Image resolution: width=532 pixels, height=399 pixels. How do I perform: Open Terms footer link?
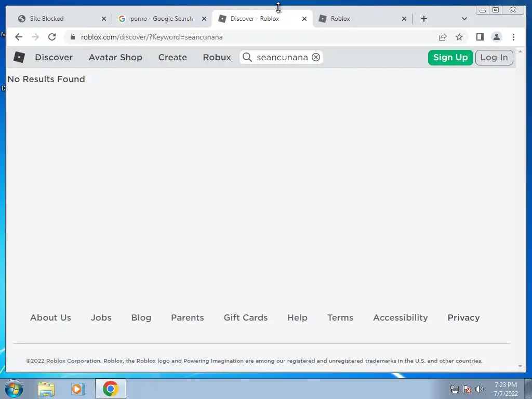click(x=340, y=317)
